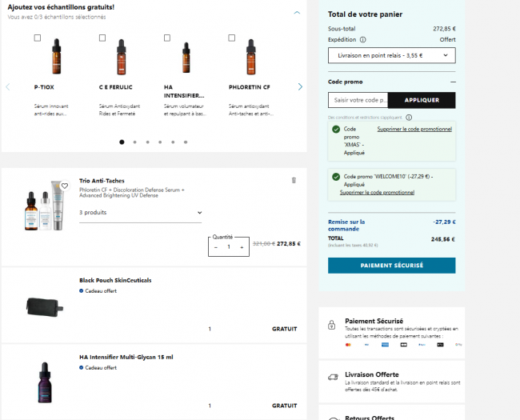Screen dimensions: 520x420
Task: Increase quantity with the plus button
Action: point(242,247)
